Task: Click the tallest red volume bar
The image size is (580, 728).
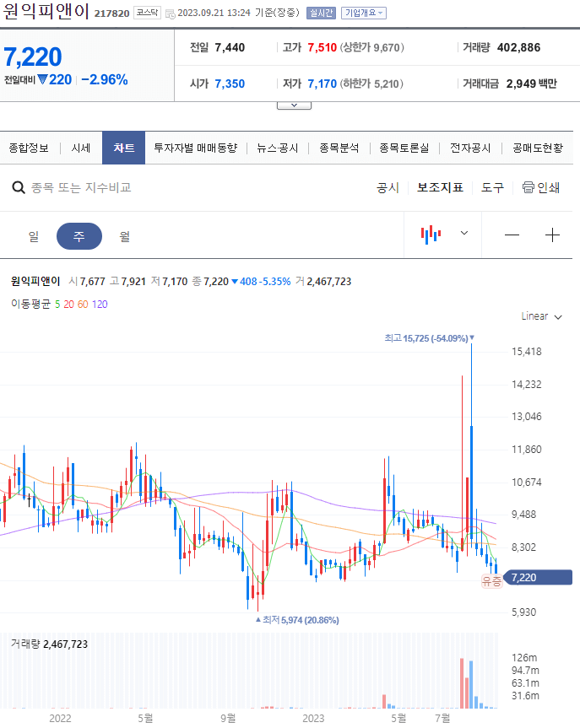Action: point(462,683)
